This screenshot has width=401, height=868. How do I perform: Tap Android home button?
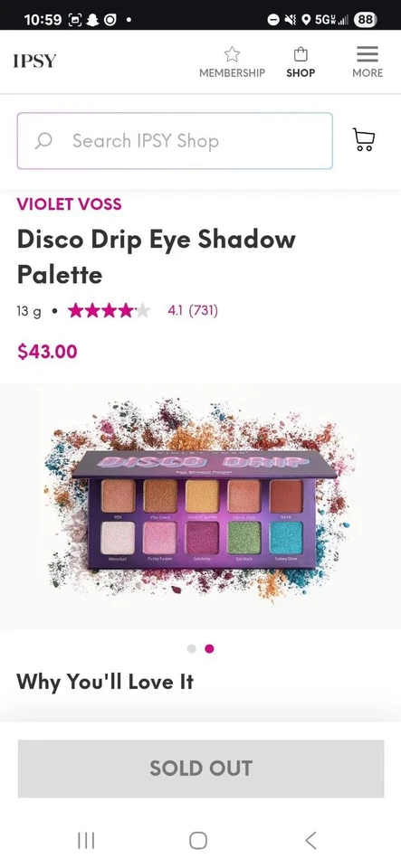tap(198, 840)
